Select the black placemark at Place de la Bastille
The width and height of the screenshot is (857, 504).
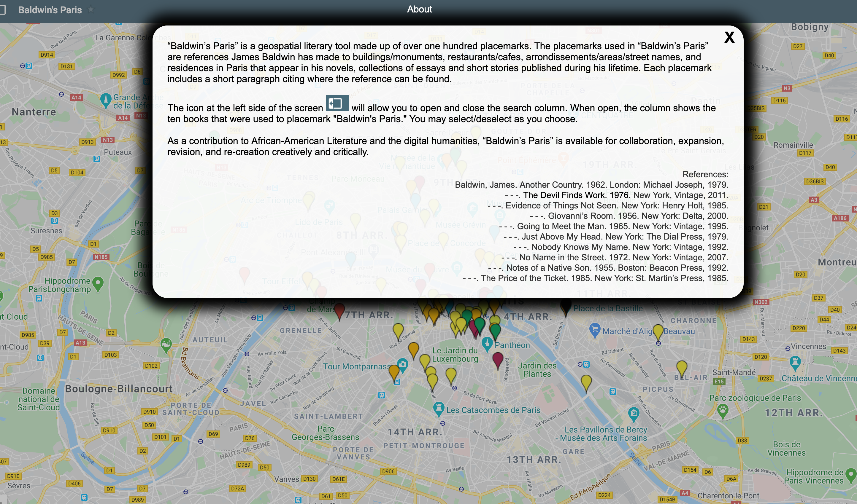tap(565, 307)
